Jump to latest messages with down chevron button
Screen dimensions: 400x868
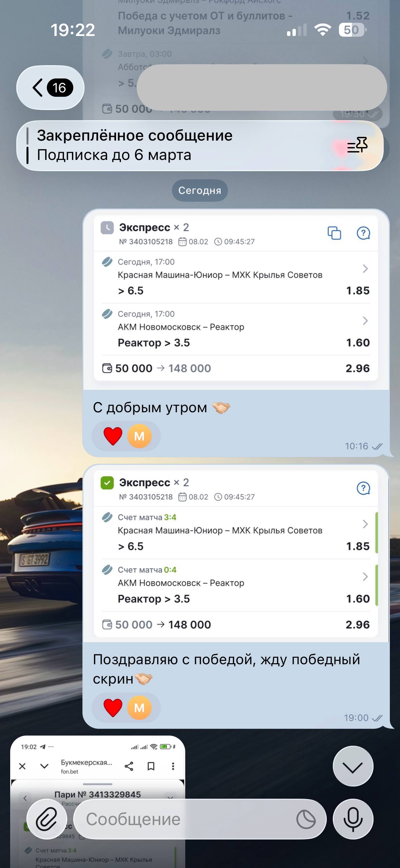tap(353, 766)
